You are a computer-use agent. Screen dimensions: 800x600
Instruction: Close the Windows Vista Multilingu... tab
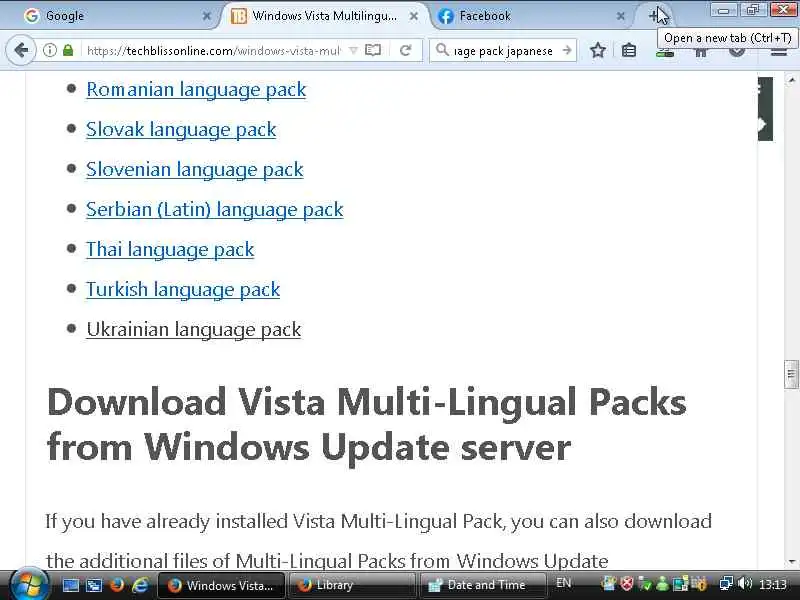coord(414,16)
